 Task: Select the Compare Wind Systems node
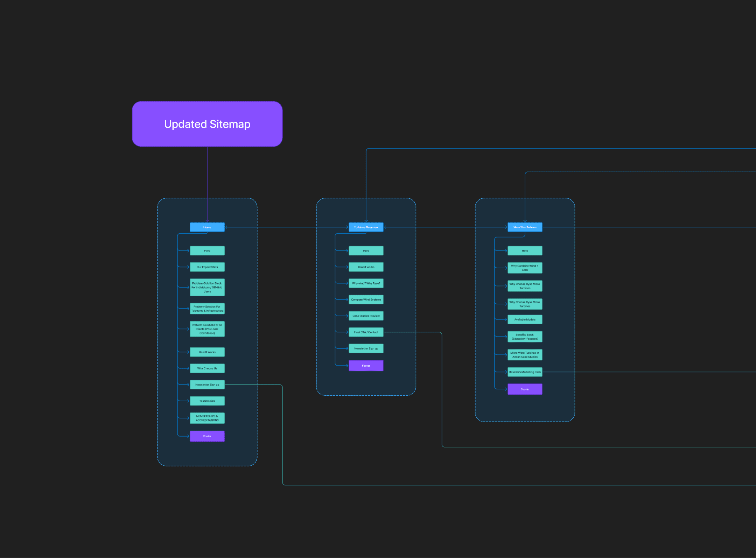click(366, 299)
